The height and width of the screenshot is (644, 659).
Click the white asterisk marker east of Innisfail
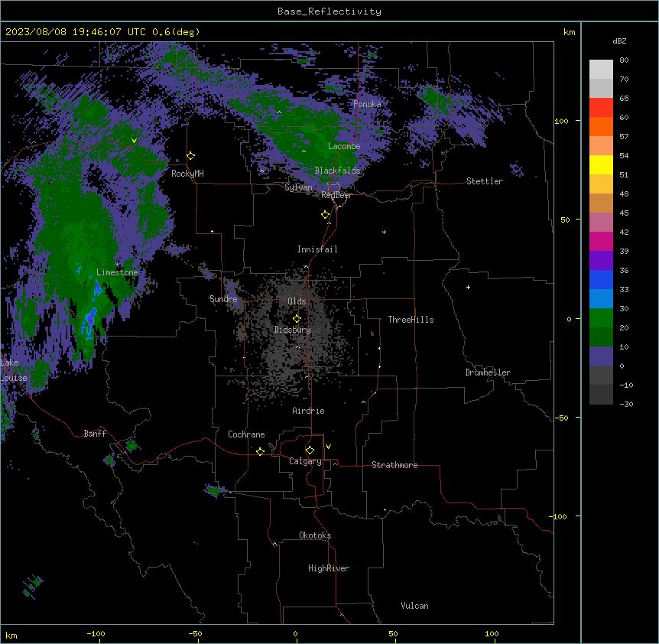pyautogui.click(x=384, y=232)
